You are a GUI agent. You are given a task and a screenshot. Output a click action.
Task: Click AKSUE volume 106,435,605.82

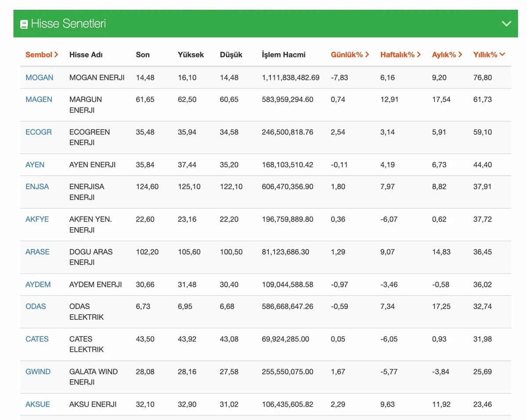coord(288,404)
